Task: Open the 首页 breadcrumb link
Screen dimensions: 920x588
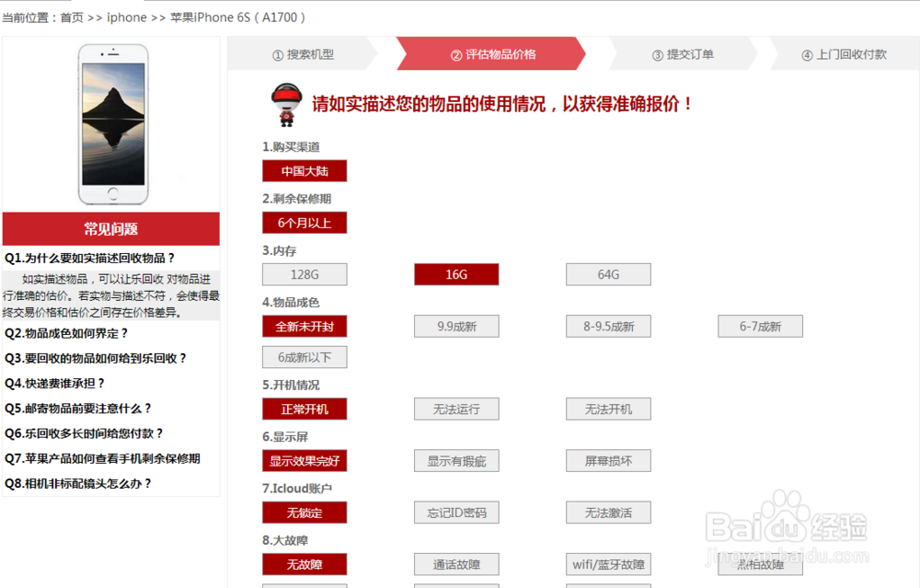Action: pos(72,17)
